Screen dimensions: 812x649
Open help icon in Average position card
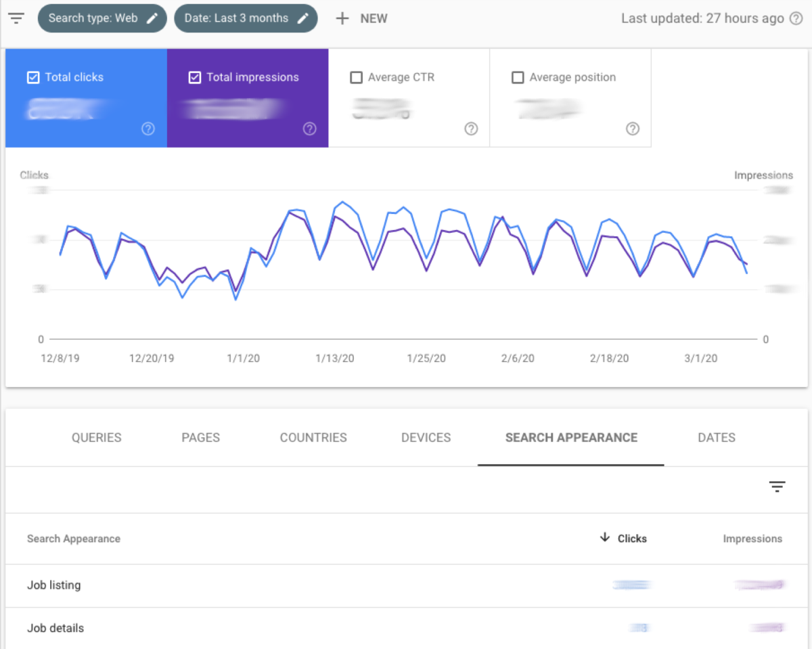632,129
